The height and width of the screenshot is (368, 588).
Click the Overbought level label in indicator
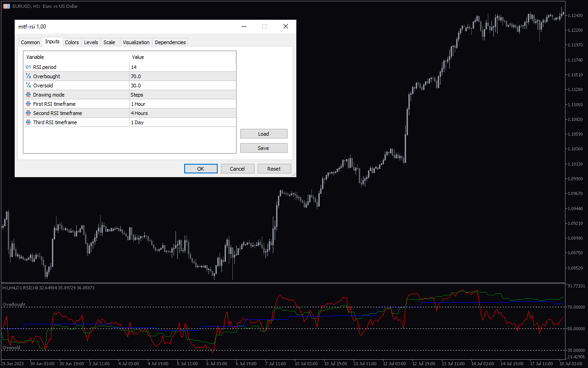tap(14, 305)
